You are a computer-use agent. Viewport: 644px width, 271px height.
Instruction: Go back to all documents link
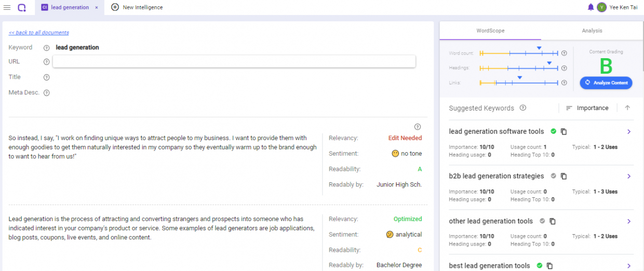pyautogui.click(x=39, y=33)
